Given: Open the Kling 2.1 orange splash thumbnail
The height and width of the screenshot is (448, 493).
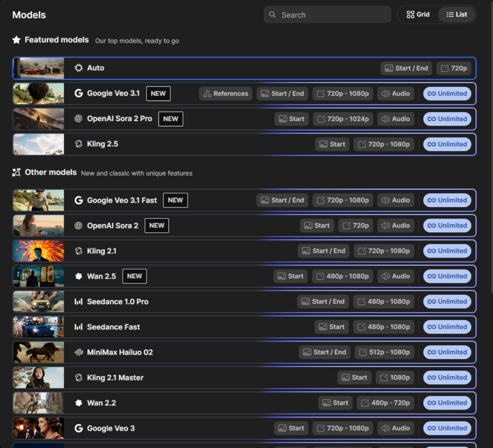Looking at the screenshot, I should pyautogui.click(x=39, y=251).
